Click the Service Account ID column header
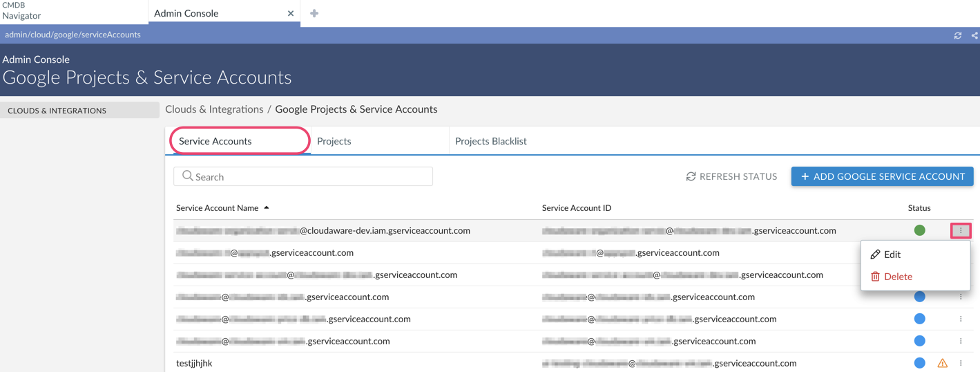 click(577, 207)
